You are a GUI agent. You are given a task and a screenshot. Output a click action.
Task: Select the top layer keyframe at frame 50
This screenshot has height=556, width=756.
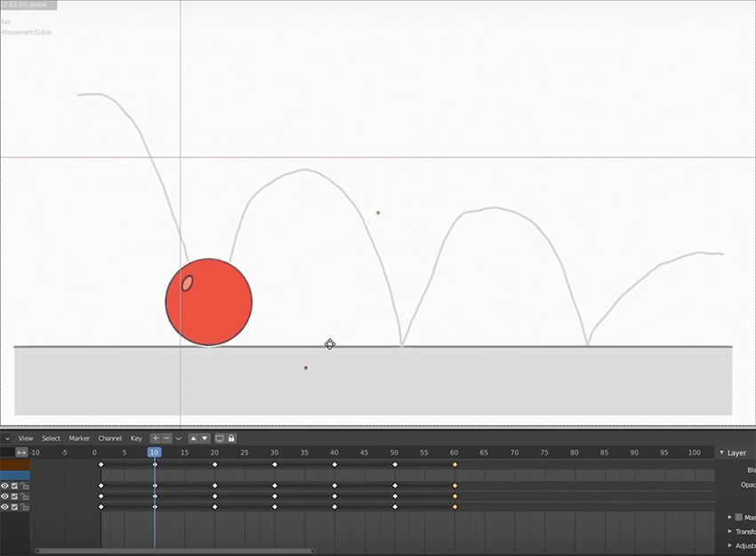click(x=395, y=486)
